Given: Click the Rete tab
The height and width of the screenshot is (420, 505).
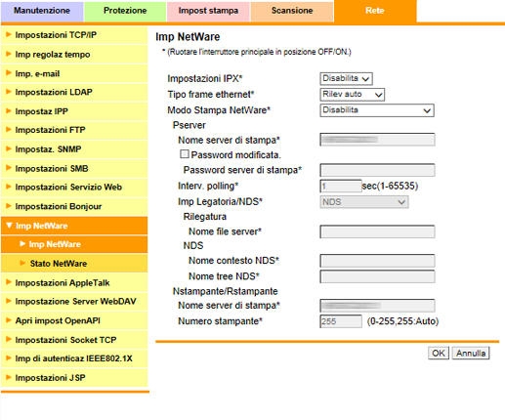Looking at the screenshot, I should (x=375, y=11).
